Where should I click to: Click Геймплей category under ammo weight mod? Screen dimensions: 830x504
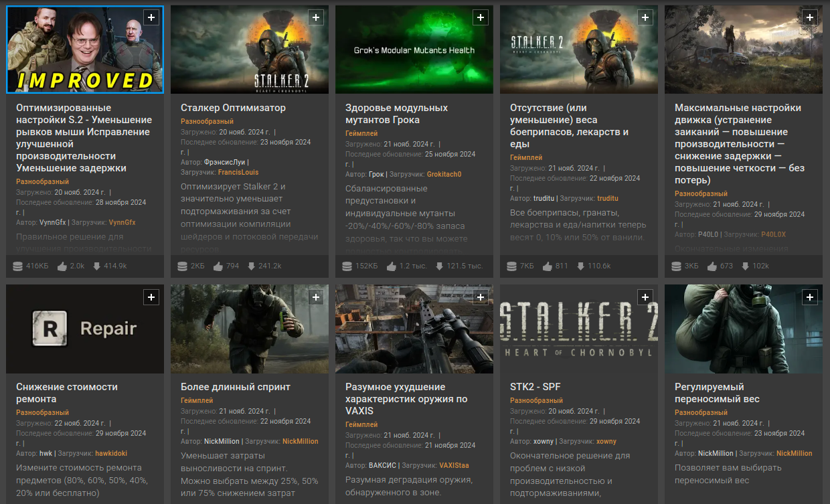click(x=526, y=158)
